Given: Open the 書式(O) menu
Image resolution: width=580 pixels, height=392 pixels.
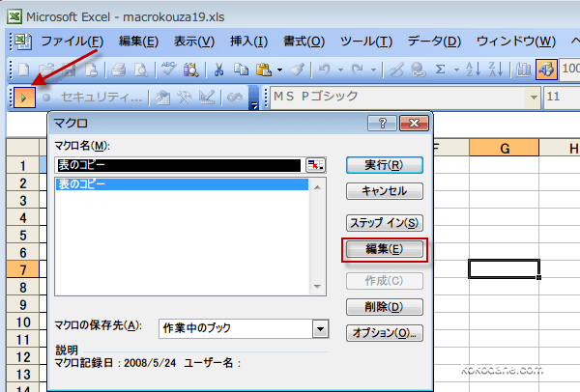Looking at the screenshot, I should [x=304, y=41].
